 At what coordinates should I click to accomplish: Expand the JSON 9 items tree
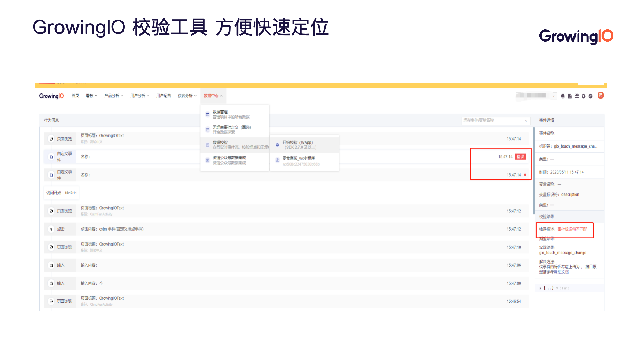point(541,288)
